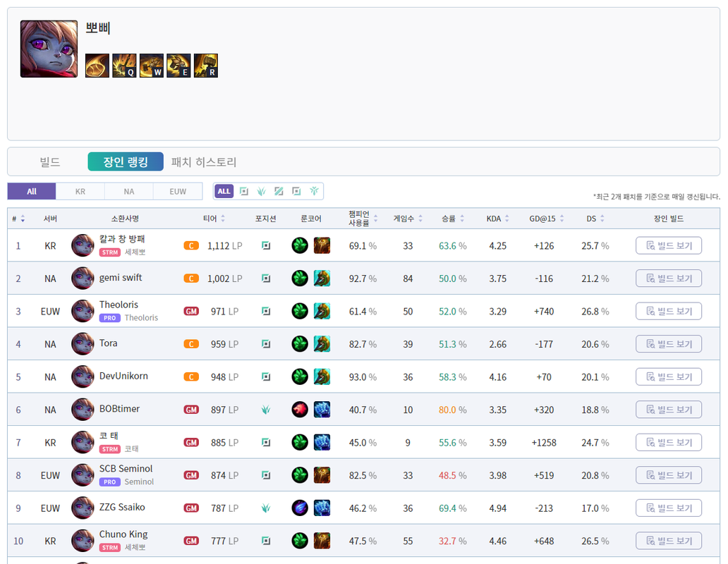The image size is (728, 564).
Task: Open summoner BOBtimer profile
Action: (119, 409)
